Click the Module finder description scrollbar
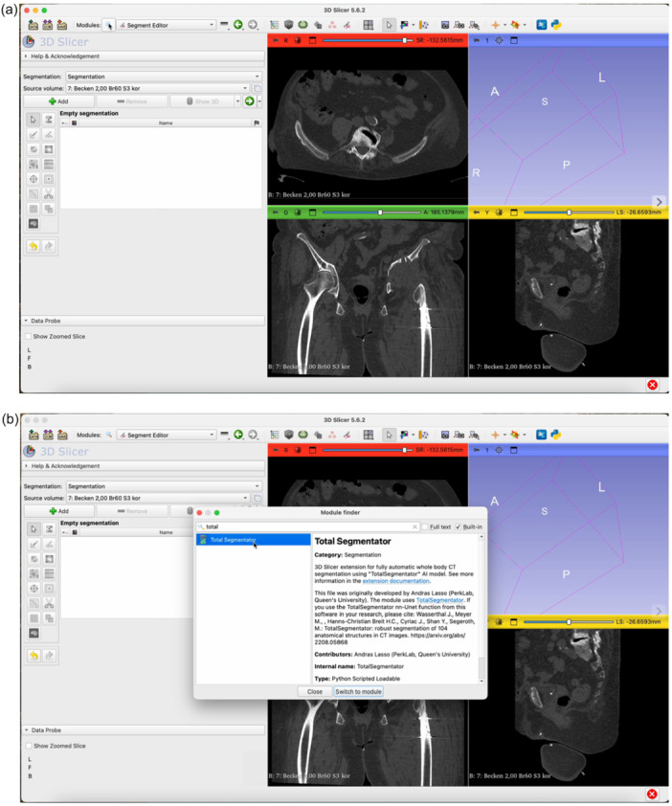This screenshot has width=672, height=806. (x=482, y=609)
